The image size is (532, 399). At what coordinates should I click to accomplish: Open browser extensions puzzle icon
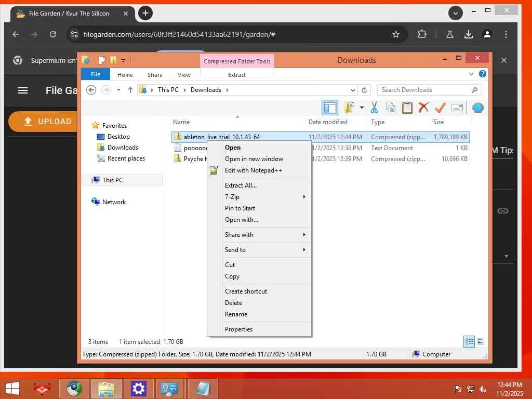tap(422, 34)
